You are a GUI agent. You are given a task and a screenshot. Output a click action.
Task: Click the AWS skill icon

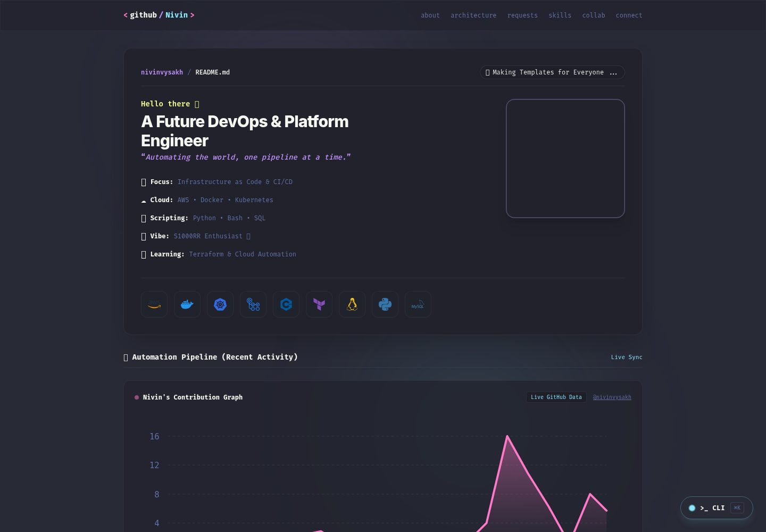pos(154,304)
